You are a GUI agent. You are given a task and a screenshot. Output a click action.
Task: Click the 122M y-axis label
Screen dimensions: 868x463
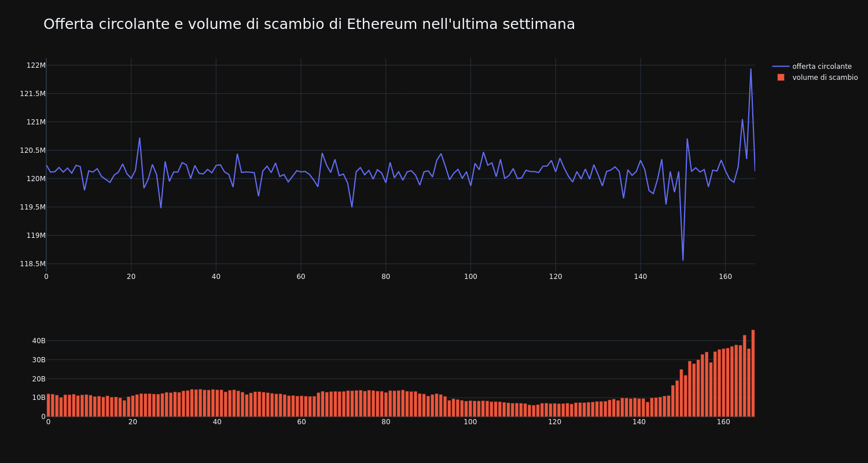coord(36,65)
